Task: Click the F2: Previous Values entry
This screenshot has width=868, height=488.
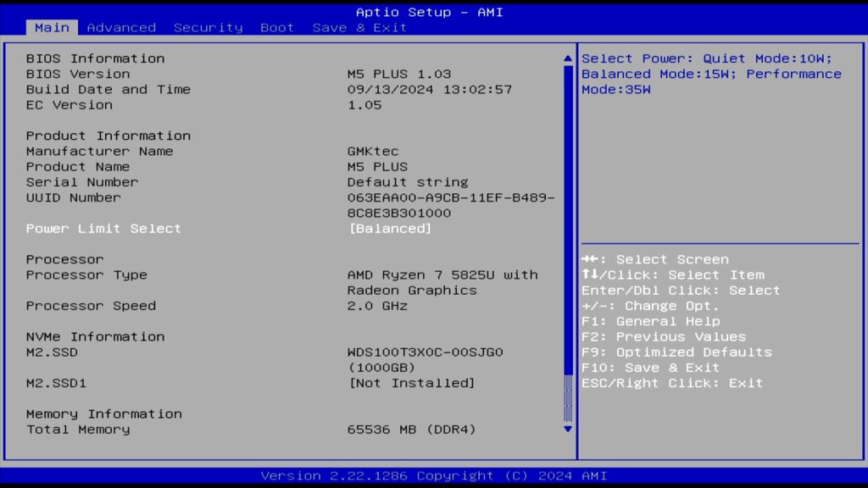Action: pyautogui.click(x=664, y=336)
